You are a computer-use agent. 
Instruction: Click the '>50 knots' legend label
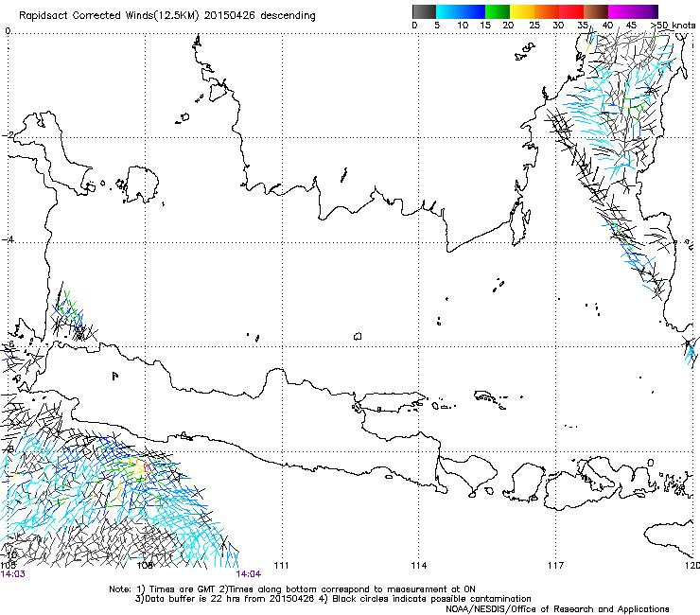pyautogui.click(x=673, y=26)
